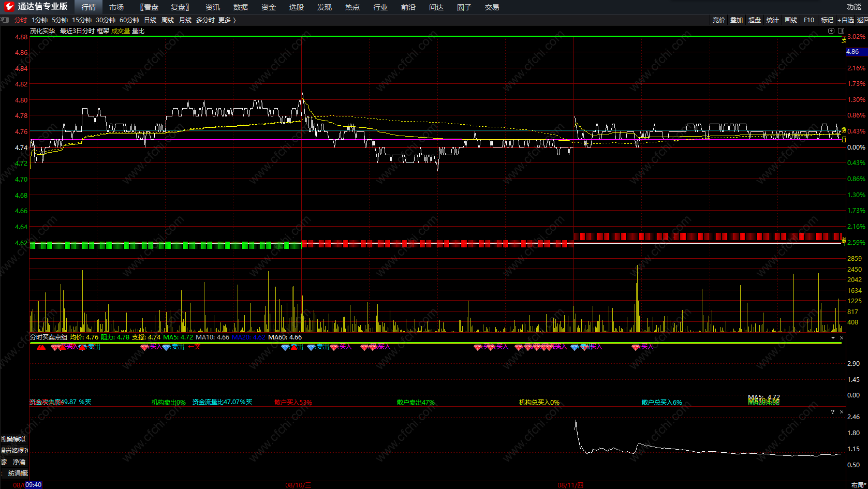Switch to the 看盘 mode
Screen dimensions: 868x489
(x=150, y=7)
